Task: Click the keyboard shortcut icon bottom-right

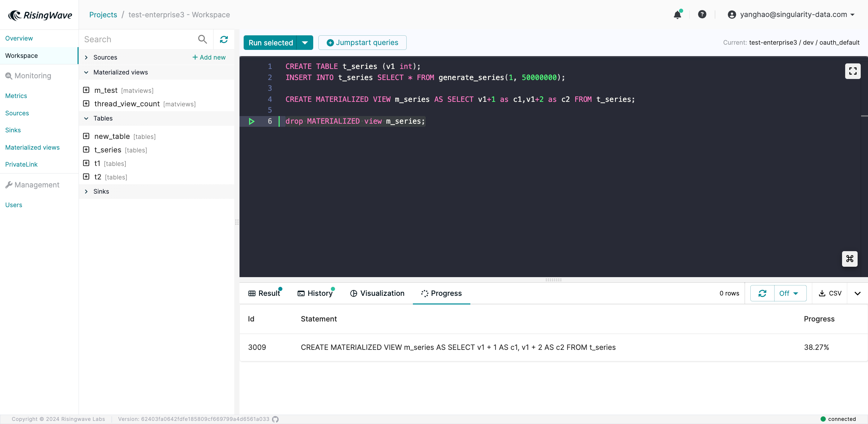Action: (850, 259)
